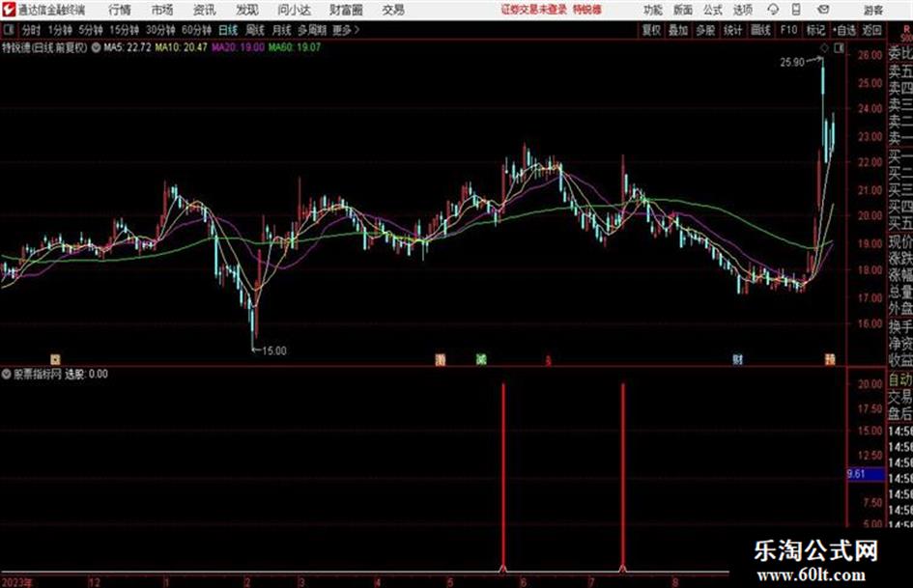Open the 选项 options menu
Screen dimensions: 913x588
(743, 10)
